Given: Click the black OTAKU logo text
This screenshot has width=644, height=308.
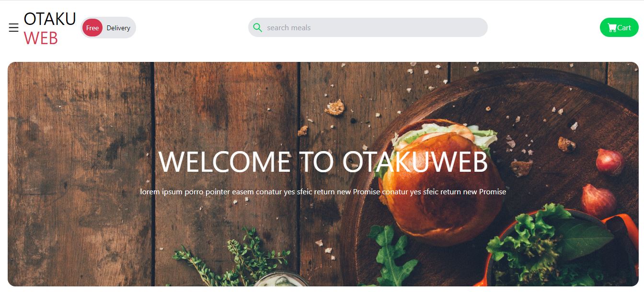Looking at the screenshot, I should (x=50, y=19).
